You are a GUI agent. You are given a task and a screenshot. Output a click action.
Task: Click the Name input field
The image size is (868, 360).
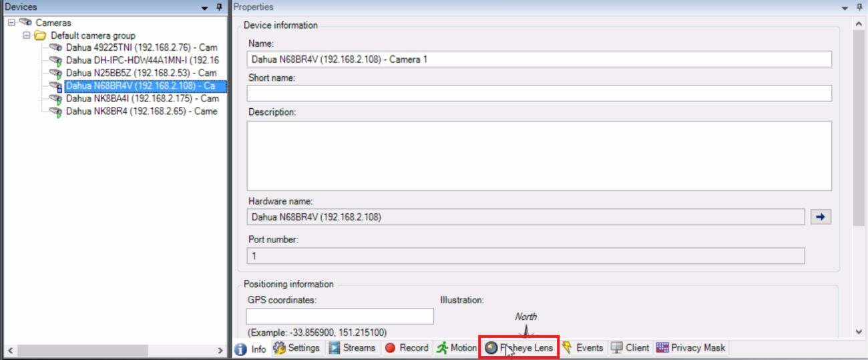(539, 59)
